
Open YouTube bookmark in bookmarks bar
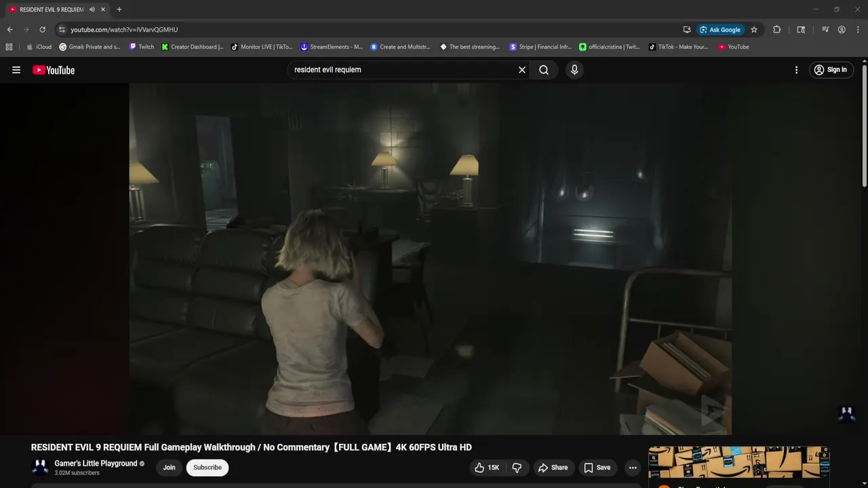click(734, 47)
